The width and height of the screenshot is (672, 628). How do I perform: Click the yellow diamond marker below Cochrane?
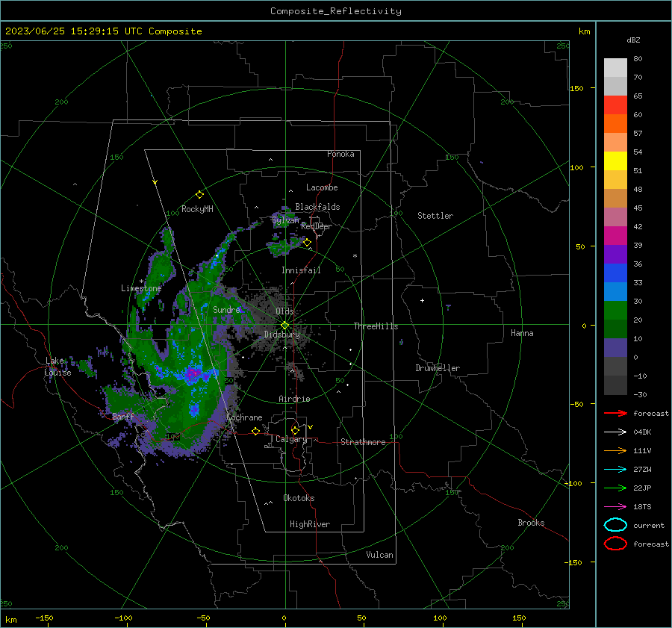click(255, 431)
